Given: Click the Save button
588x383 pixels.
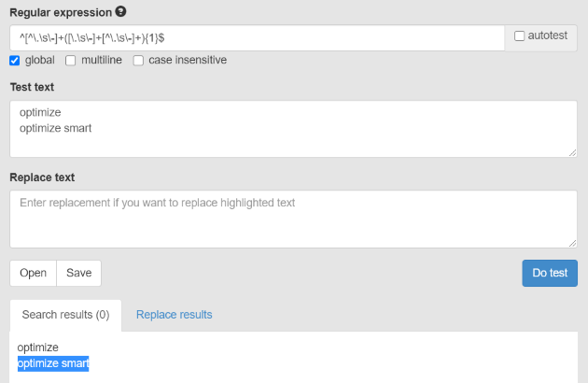Looking at the screenshot, I should pos(78,273).
